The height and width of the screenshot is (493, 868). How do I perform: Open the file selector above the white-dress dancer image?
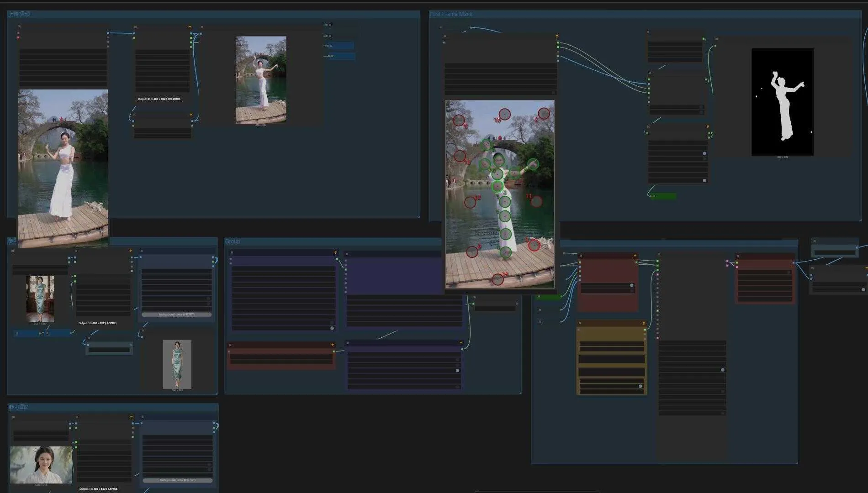click(63, 52)
